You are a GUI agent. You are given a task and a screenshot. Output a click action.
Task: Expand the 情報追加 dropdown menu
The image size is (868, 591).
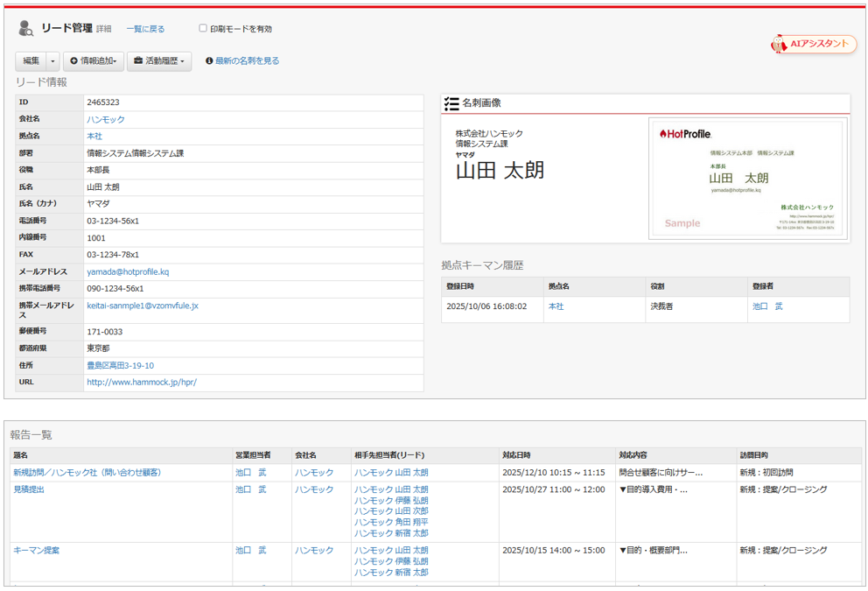[93, 61]
